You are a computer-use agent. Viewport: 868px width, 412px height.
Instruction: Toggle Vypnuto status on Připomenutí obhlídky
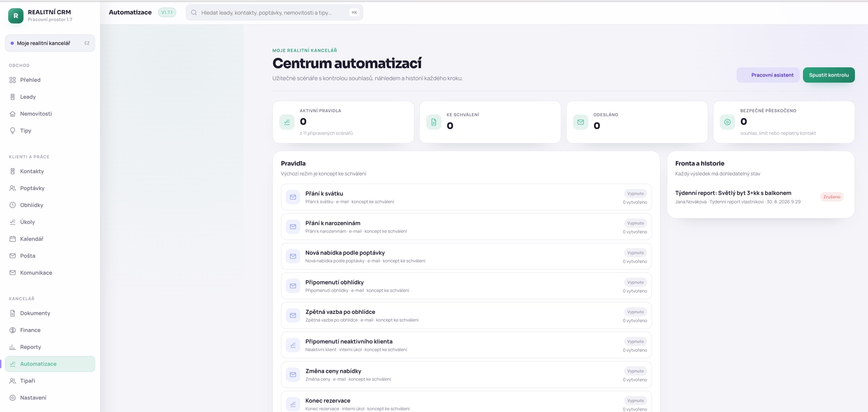tap(635, 282)
